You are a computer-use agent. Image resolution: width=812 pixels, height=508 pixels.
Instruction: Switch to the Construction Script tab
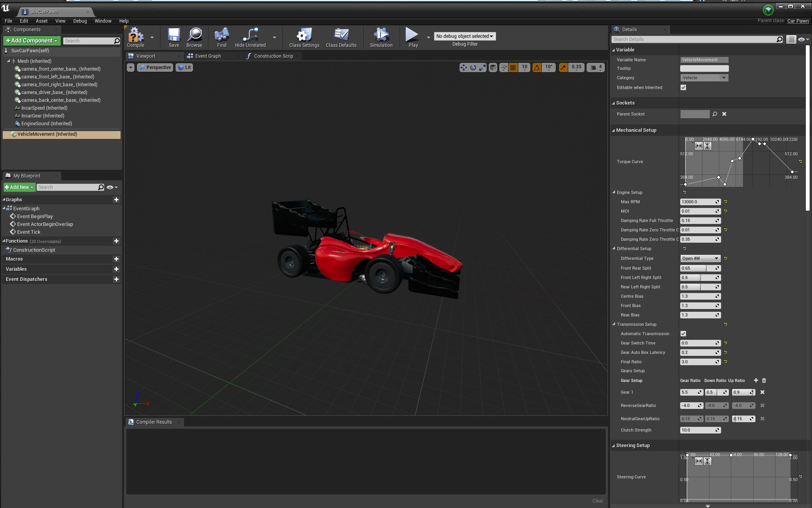[x=273, y=56]
